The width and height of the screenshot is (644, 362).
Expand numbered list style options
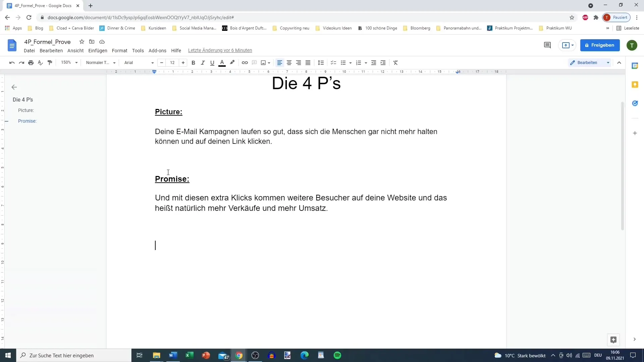coord(366,63)
